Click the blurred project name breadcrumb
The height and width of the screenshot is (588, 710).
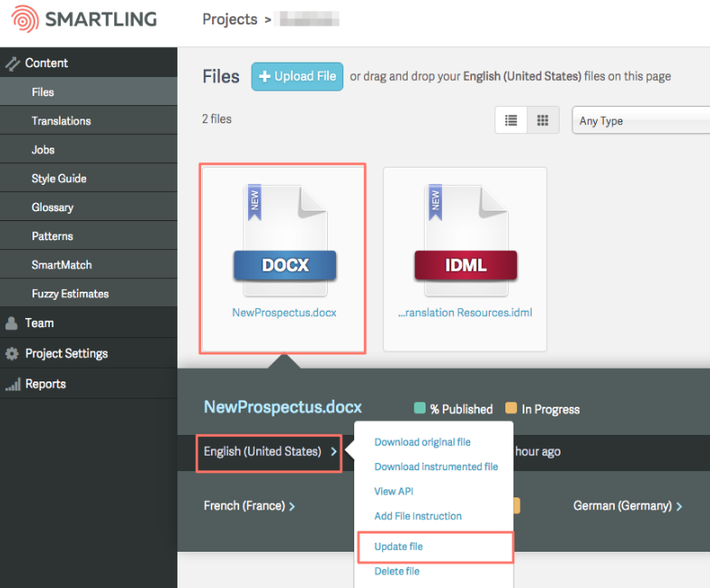pyautogui.click(x=309, y=19)
